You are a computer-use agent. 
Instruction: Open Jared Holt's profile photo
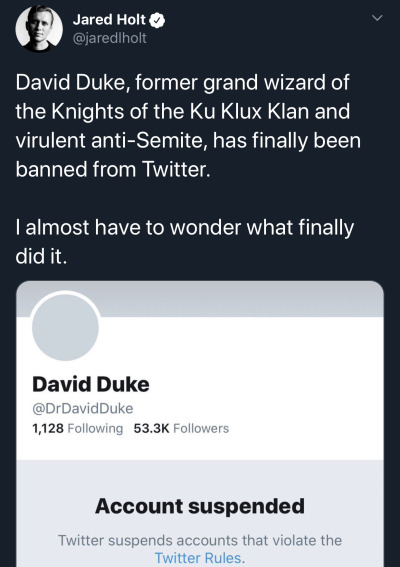click(x=39, y=28)
